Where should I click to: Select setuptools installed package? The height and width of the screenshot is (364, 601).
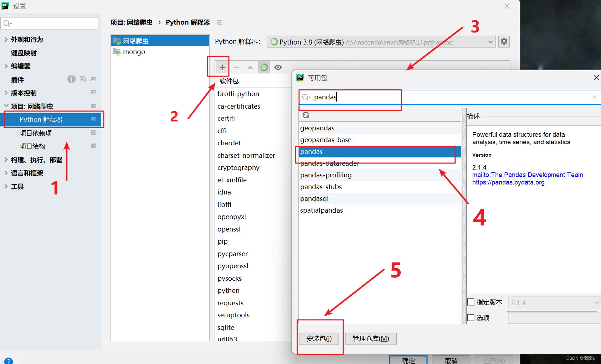click(x=233, y=315)
